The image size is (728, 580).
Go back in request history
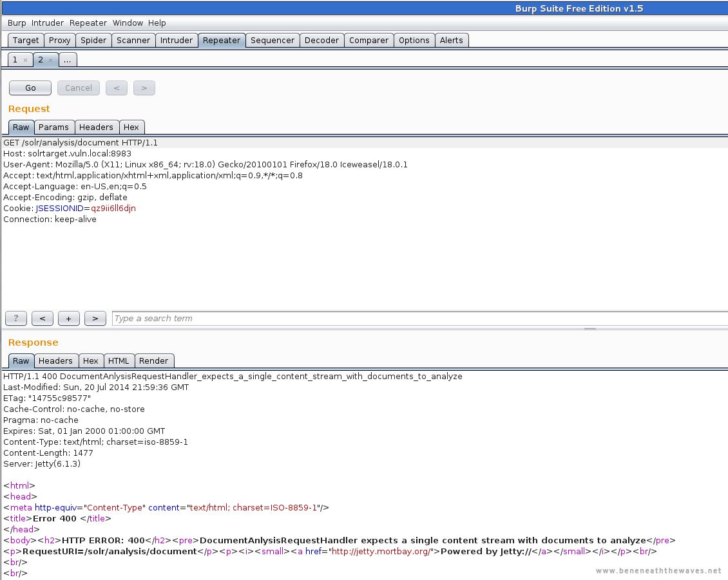pos(117,88)
